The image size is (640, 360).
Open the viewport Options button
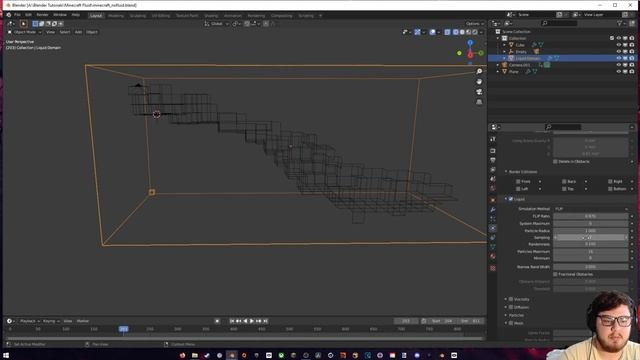(474, 24)
